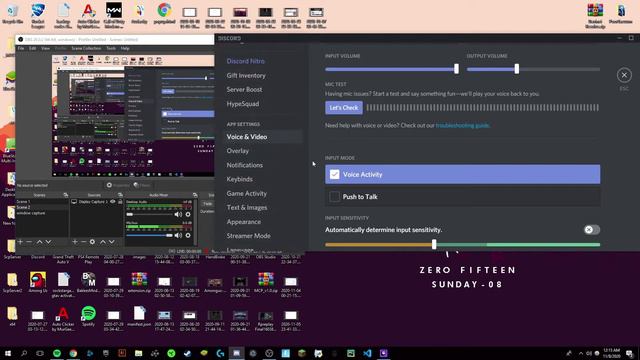Click the Filters button in OBS toolbar
This screenshot has width=640, height=360.
pyautogui.click(x=142, y=185)
